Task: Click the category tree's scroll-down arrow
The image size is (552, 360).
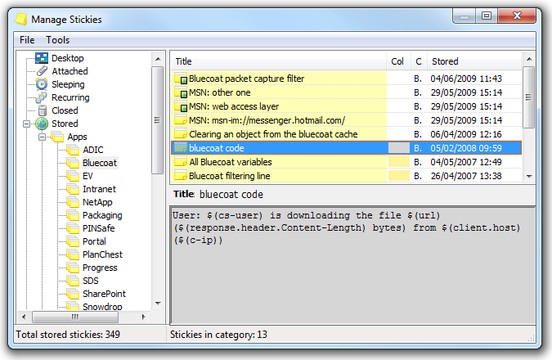Action: (x=158, y=303)
